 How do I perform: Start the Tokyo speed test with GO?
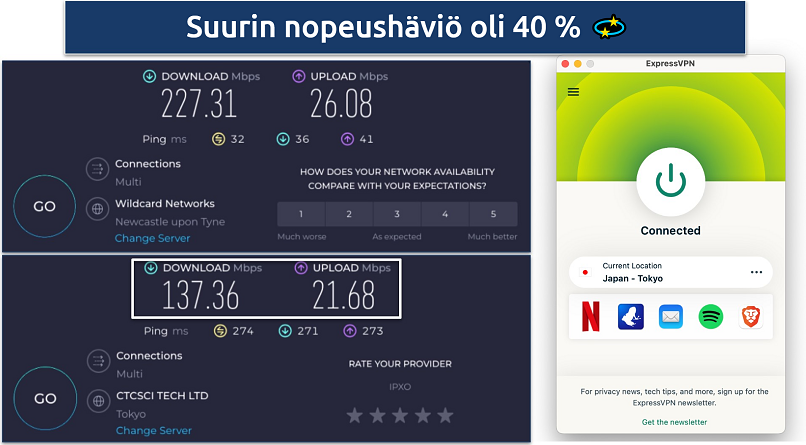coord(45,398)
